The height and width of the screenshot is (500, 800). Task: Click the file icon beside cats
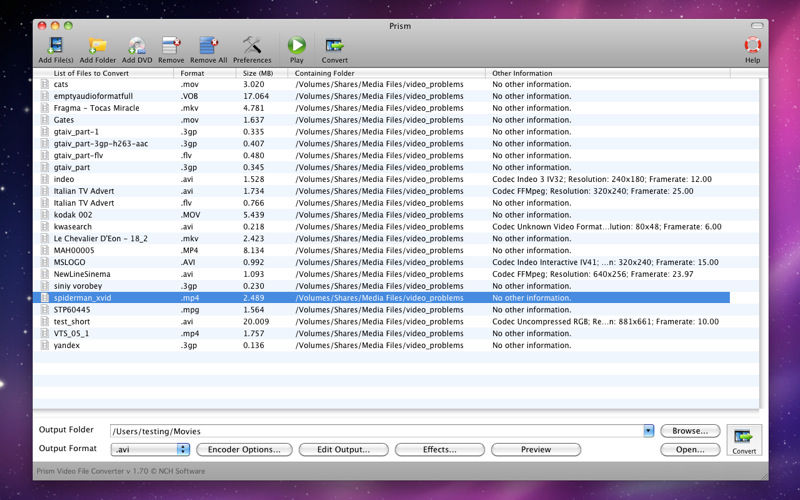click(x=45, y=84)
